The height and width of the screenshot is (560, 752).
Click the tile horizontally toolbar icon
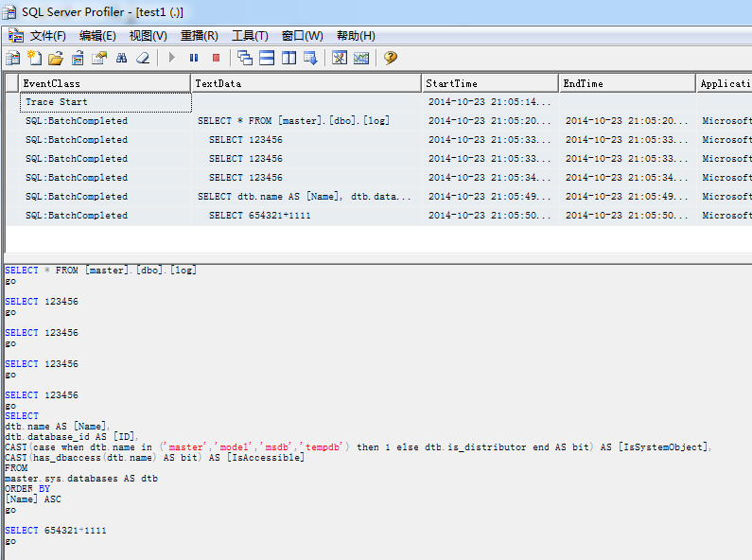click(267, 58)
